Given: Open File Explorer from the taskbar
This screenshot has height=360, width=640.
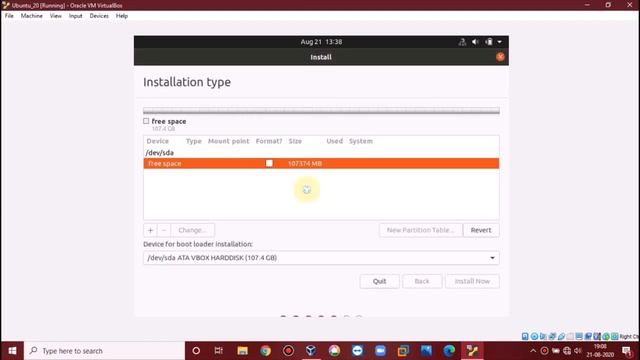Looking at the screenshot, I should click(242, 351).
